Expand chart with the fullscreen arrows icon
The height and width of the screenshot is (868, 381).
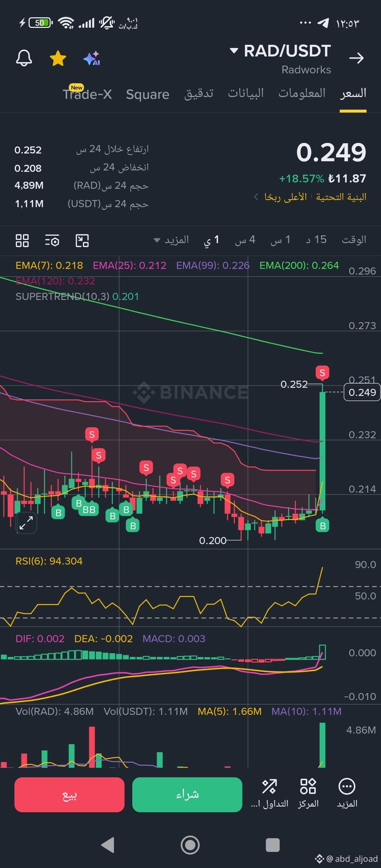click(26, 523)
